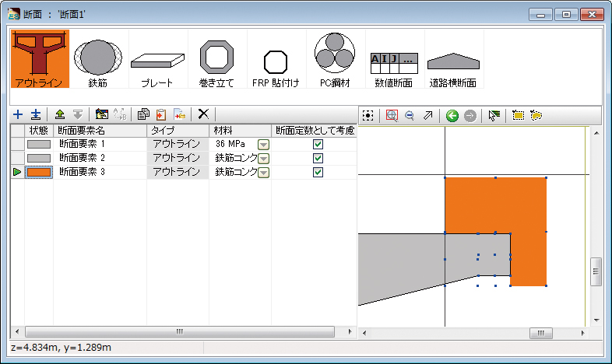Click the paste clipboard icon
The width and height of the screenshot is (612, 364).
(x=161, y=114)
